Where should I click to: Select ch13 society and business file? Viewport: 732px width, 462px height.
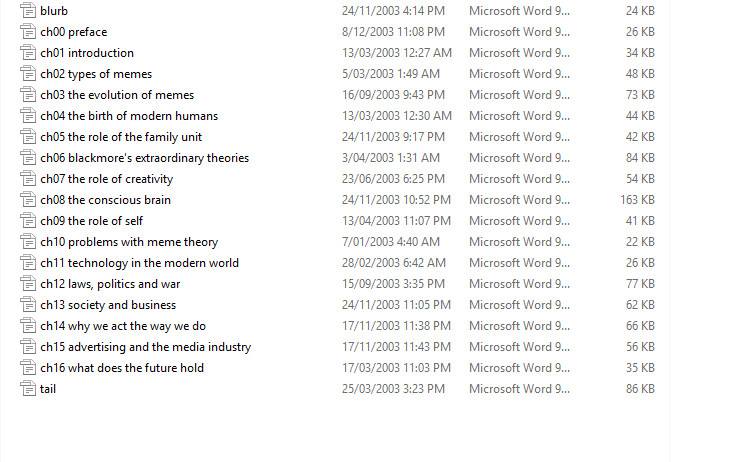[107, 305]
